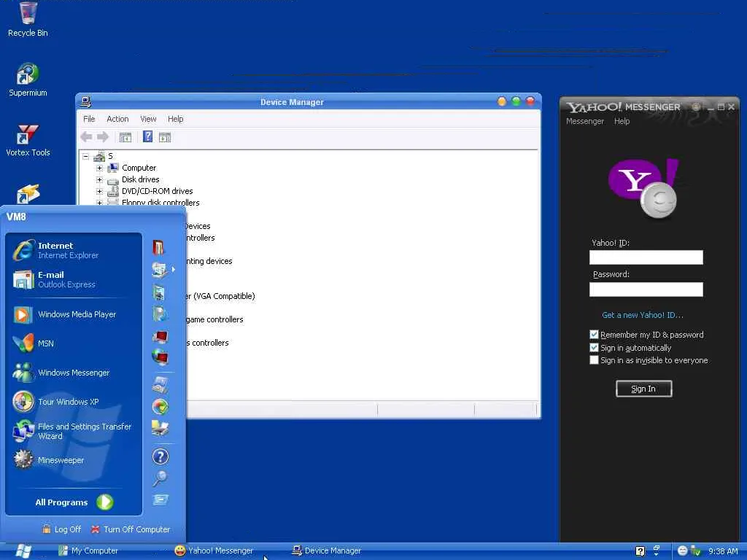The image size is (747, 560).
Task: Click the first console-tree pane icon after Forward arrow
Action: tap(125, 137)
